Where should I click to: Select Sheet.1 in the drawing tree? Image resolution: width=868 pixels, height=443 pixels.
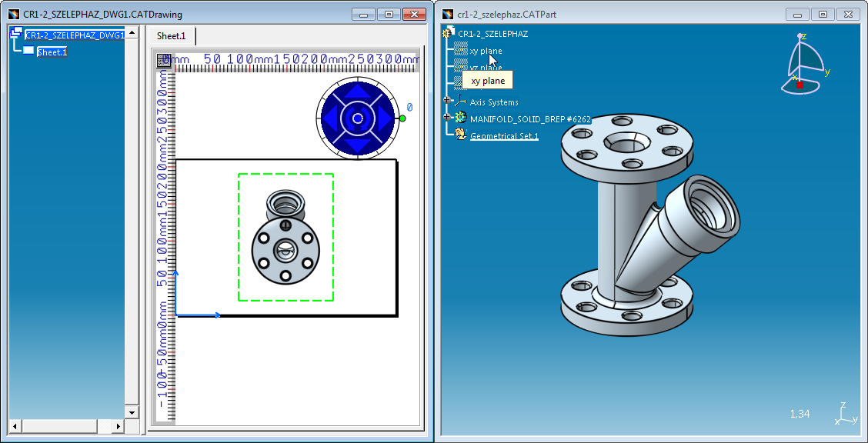click(52, 52)
